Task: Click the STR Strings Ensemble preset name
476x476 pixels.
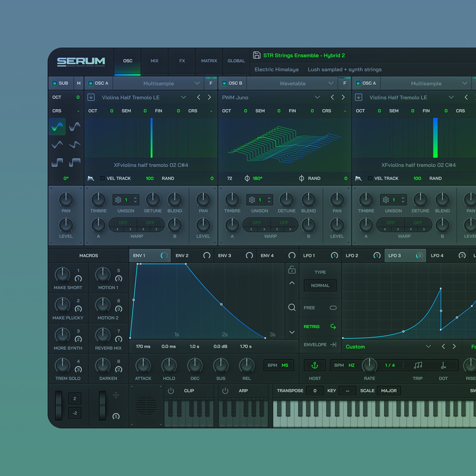Action: [x=304, y=55]
